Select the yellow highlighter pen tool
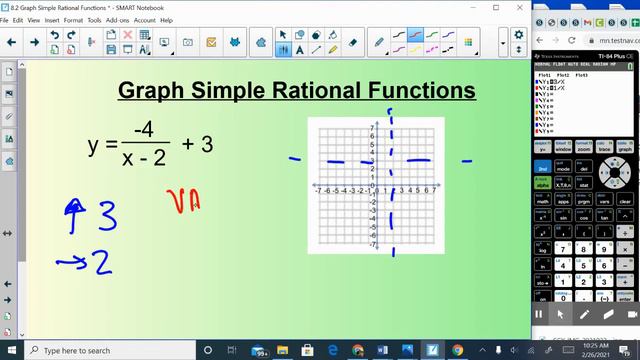Image resolution: width=640 pixels, height=360 pixels. pos(333,50)
